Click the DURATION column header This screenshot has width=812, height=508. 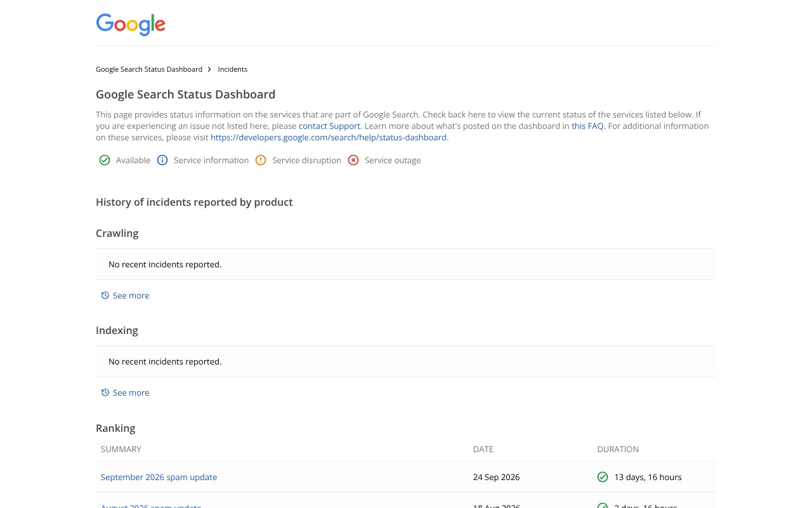coord(618,449)
